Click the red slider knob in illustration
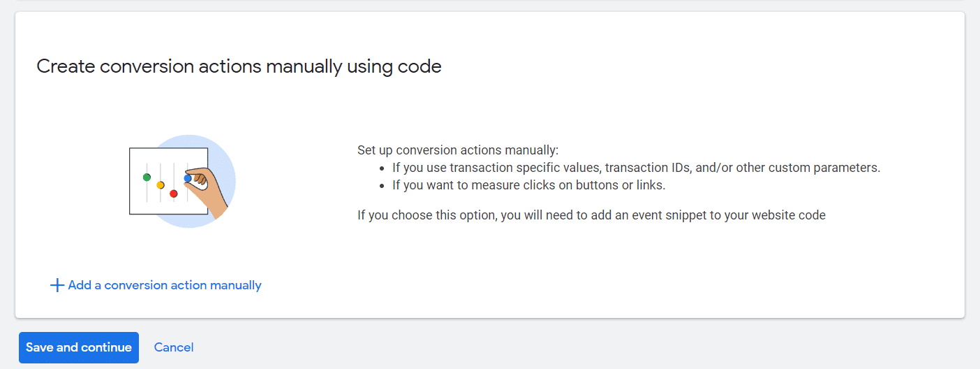This screenshot has width=980, height=369. [174, 194]
